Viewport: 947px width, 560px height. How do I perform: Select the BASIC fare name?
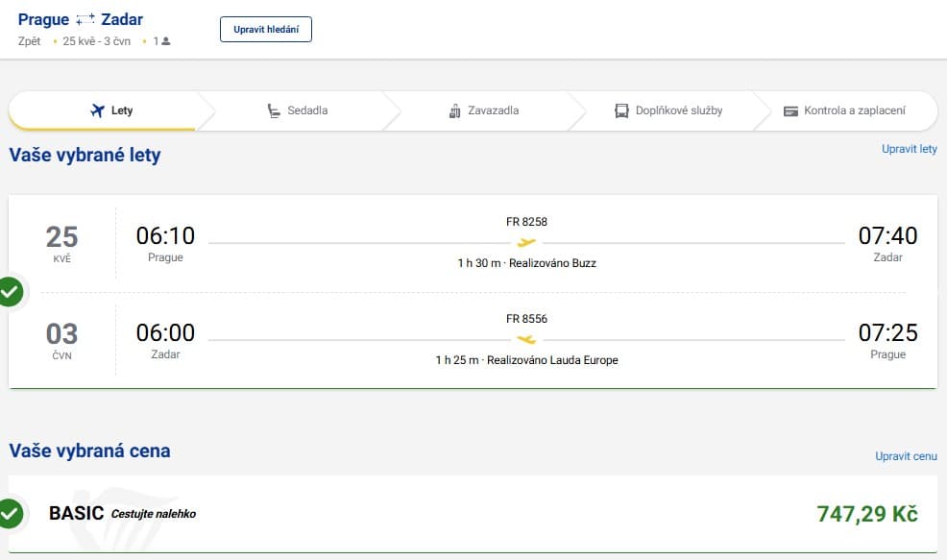[x=76, y=514]
